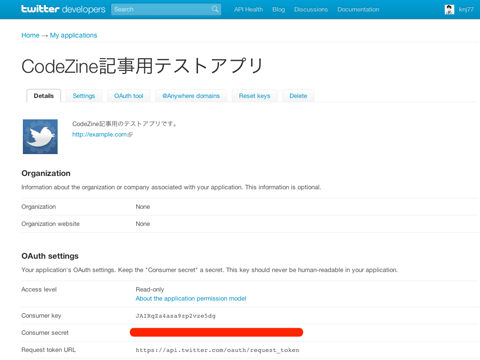Click the Access level label
Screen dimensions: 480x360
tap(39, 289)
